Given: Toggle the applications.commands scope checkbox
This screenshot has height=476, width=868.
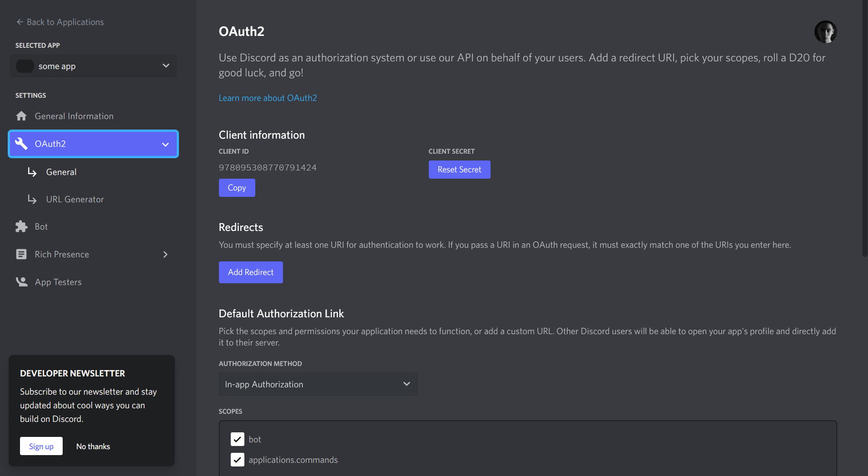Looking at the screenshot, I should [x=238, y=460].
